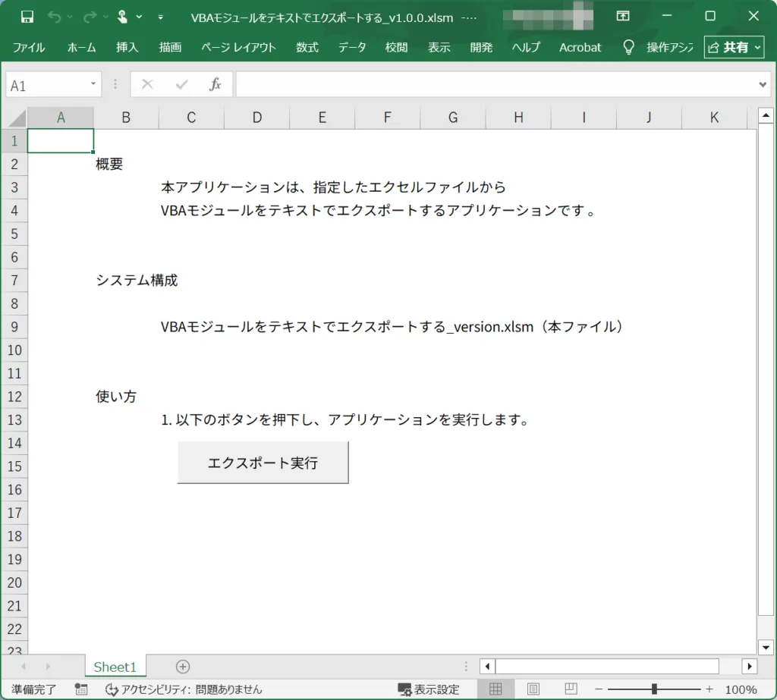Click the Save icon in the title bar
Image resolution: width=777 pixels, height=700 pixels.
(27, 16)
